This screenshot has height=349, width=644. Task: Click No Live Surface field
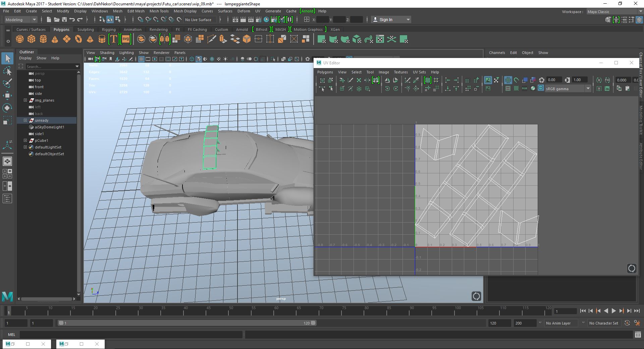(x=200, y=20)
